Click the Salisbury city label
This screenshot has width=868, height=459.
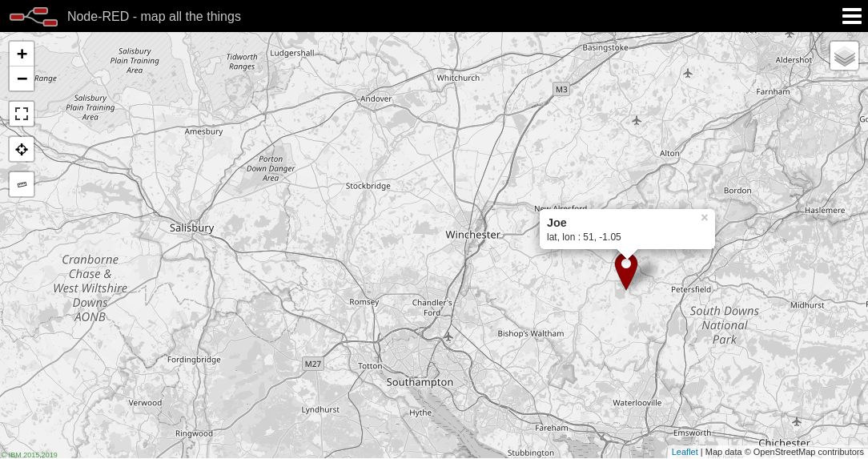(191, 227)
